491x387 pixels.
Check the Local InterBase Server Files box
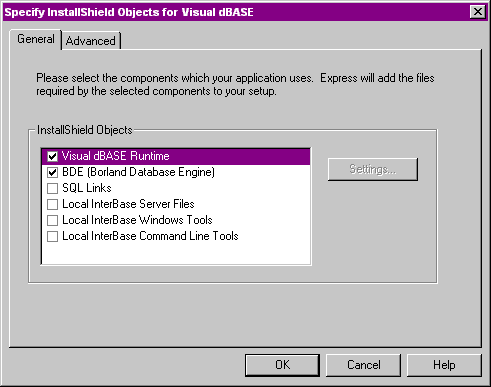(x=52, y=204)
